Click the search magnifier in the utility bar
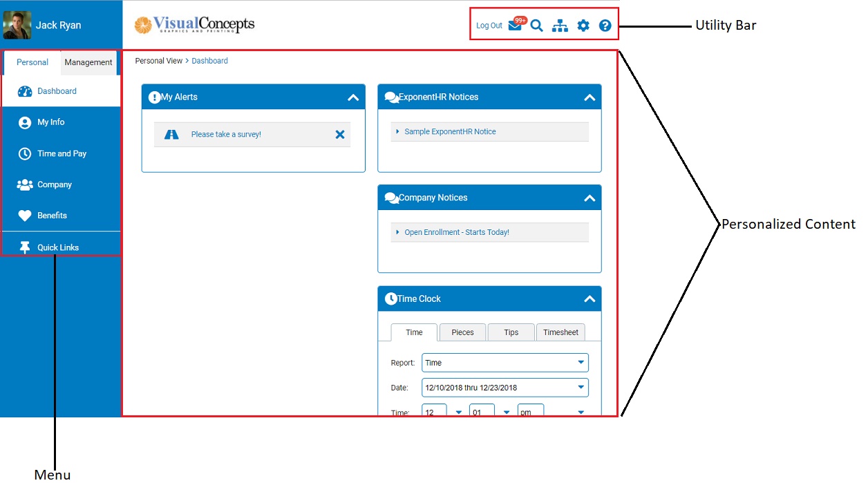The image size is (868, 483). [x=537, y=25]
